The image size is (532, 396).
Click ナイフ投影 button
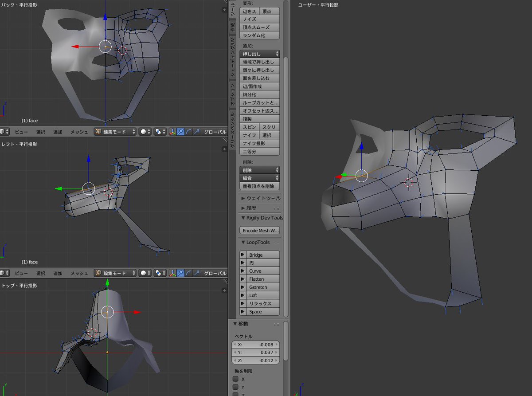(260, 143)
